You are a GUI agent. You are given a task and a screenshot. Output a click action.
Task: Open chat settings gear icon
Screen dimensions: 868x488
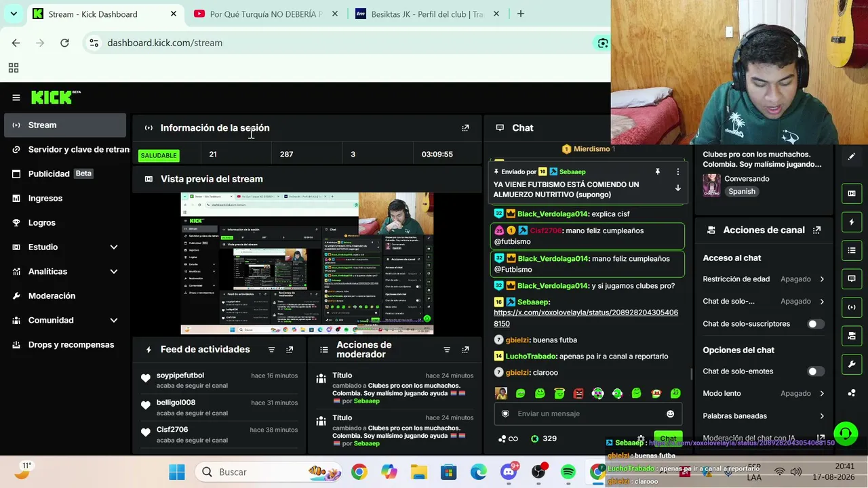[640, 439]
